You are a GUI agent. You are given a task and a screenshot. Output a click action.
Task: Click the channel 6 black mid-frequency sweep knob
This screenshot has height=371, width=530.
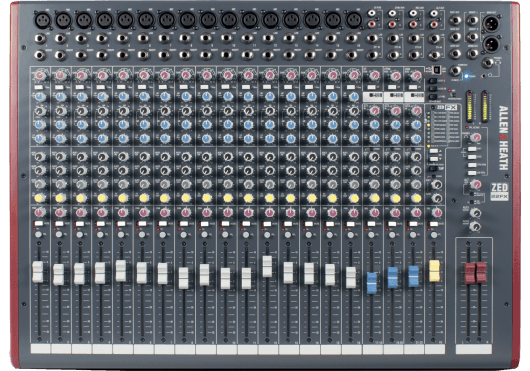pyautogui.click(x=144, y=111)
